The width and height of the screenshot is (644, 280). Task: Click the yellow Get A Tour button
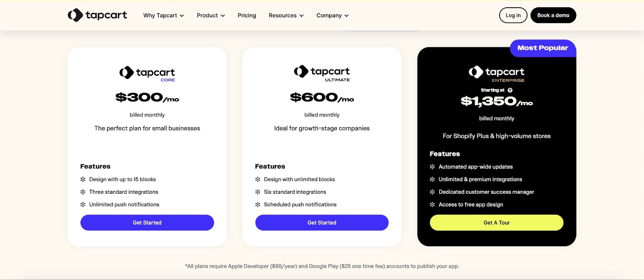497,222
